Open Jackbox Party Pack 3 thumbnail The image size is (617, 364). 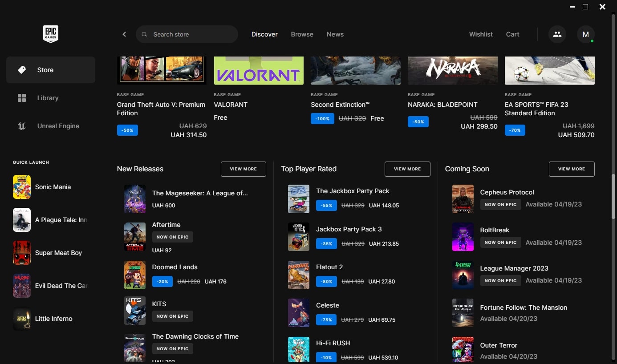point(299,237)
